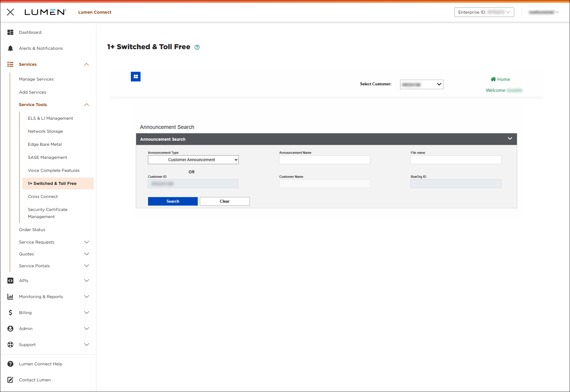Viewport: 570px width, 392px height.
Task: Click the Contact Lumen edit icon
Action: coord(10,380)
